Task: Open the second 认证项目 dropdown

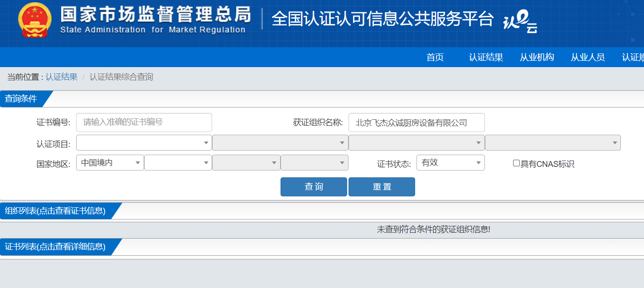Action: click(280, 142)
